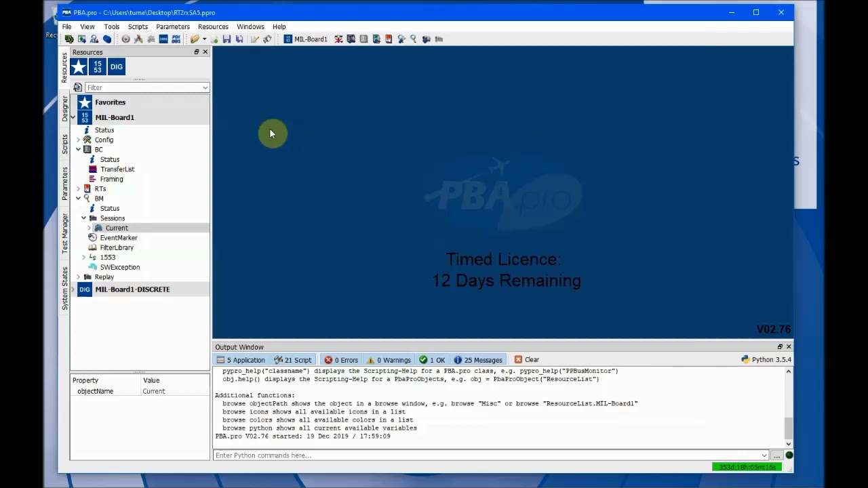Collapse the BC node

tap(78, 150)
